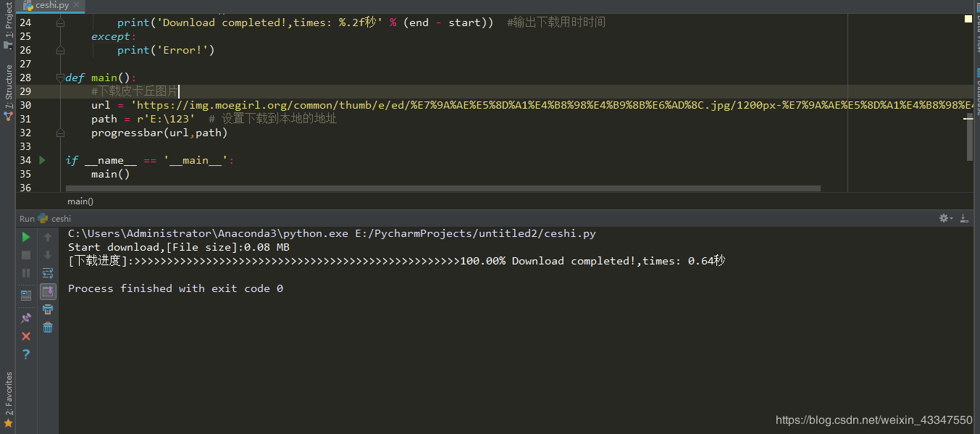Click the Down the stack trace arrow
This screenshot has width=980, height=434.
pyautogui.click(x=48, y=255)
